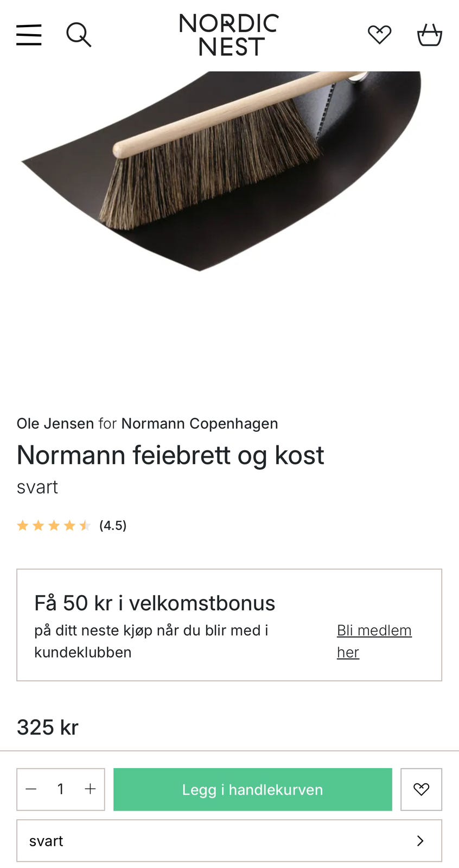
Task: Tap the Få 50 kr i velkomstbonus banner
Action: (x=229, y=625)
